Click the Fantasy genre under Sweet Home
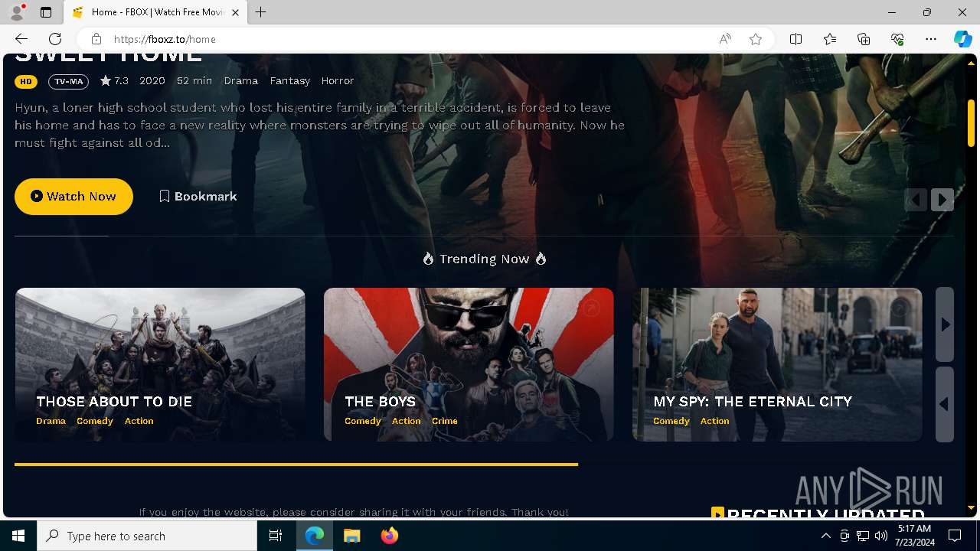Image resolution: width=980 pixels, height=551 pixels. pos(289,80)
